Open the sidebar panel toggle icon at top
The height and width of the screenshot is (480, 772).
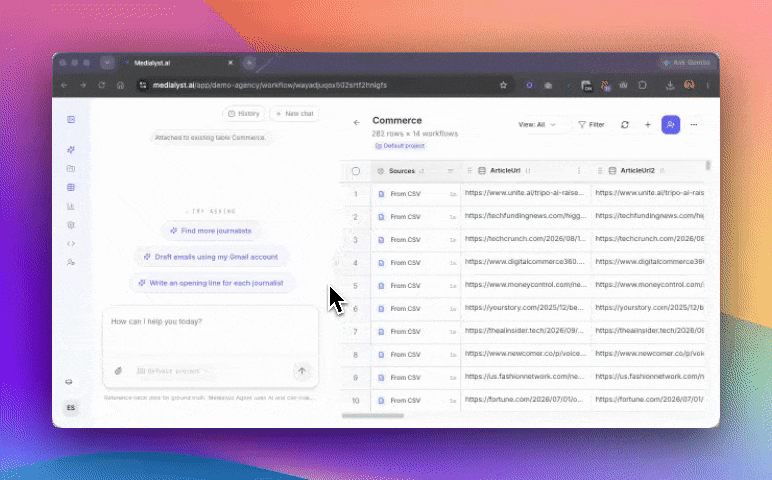coord(71,120)
